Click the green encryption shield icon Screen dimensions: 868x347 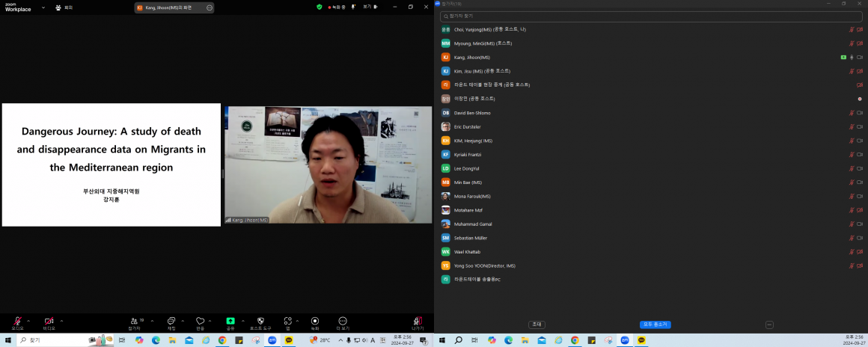[320, 7]
